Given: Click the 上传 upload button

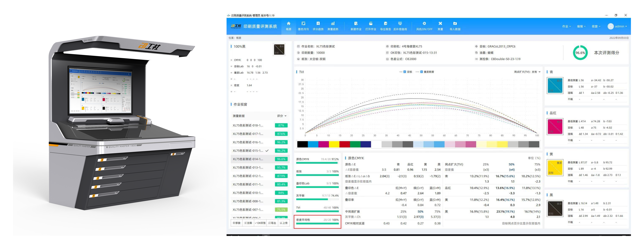Looking at the screenshot, I should coord(284,223).
